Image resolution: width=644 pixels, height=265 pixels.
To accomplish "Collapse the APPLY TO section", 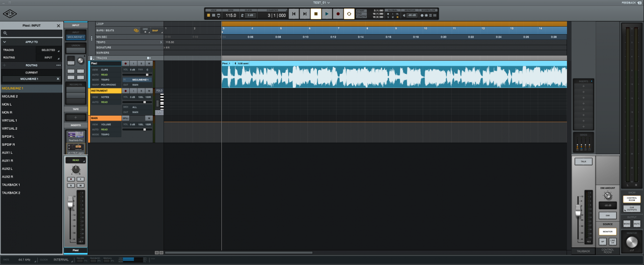I will pyautogui.click(x=5, y=42).
